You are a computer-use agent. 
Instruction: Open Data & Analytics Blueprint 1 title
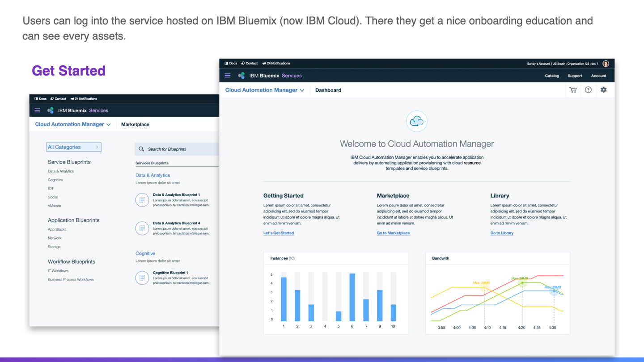pyautogui.click(x=176, y=195)
